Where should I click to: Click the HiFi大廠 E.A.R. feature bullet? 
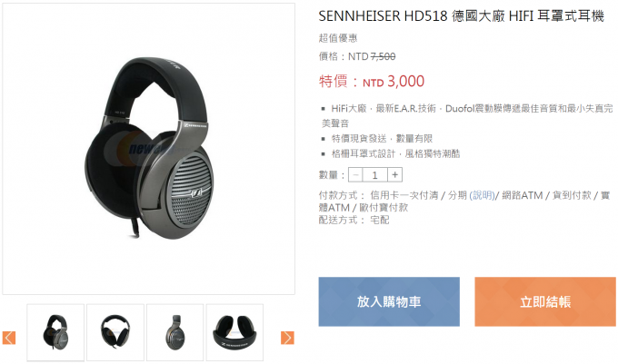tap(467, 115)
